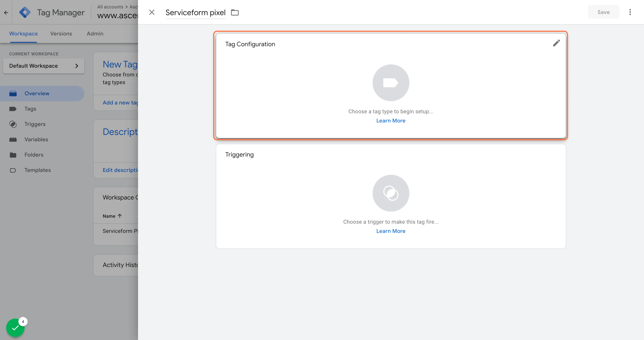Click the All accounts breadcrumb

(110, 7)
